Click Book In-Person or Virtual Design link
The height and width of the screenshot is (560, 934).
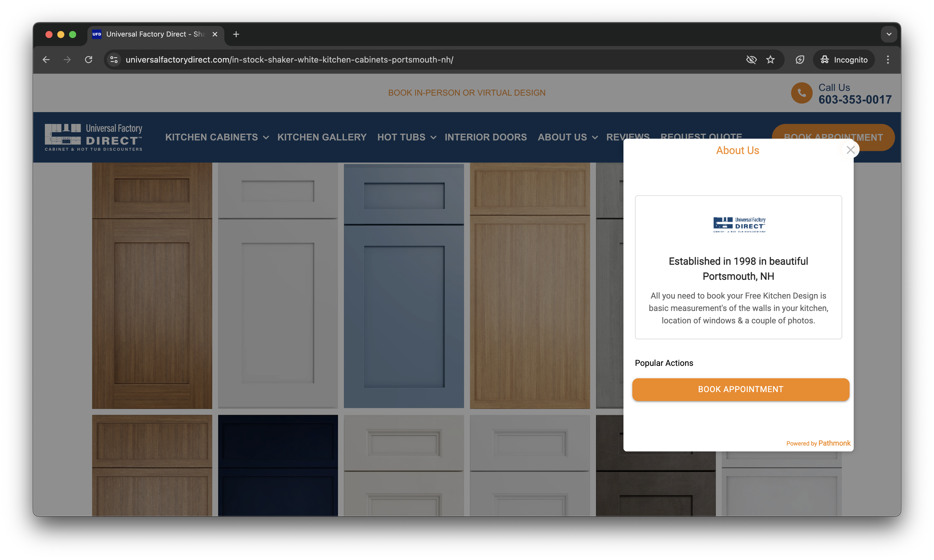point(467,93)
